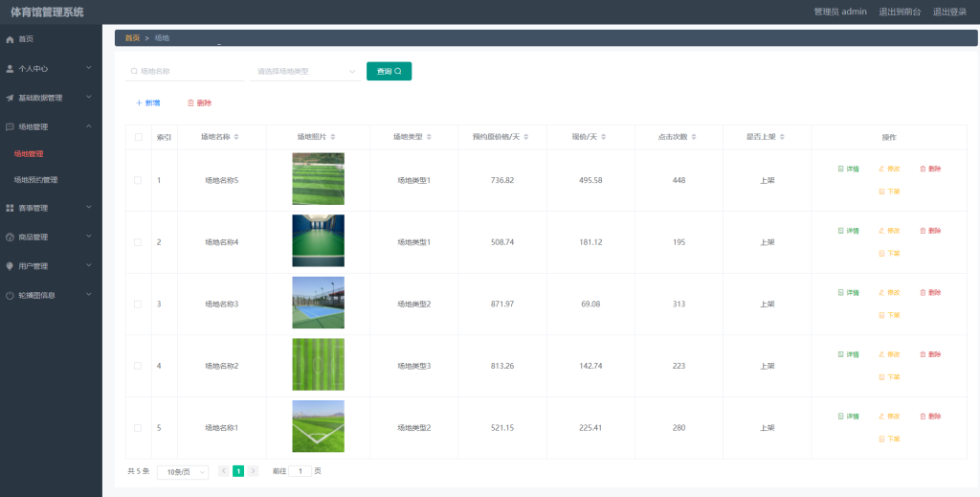Click the grid icon beside 赛事管理
Viewport: 980px width, 497px height.
(x=10, y=208)
